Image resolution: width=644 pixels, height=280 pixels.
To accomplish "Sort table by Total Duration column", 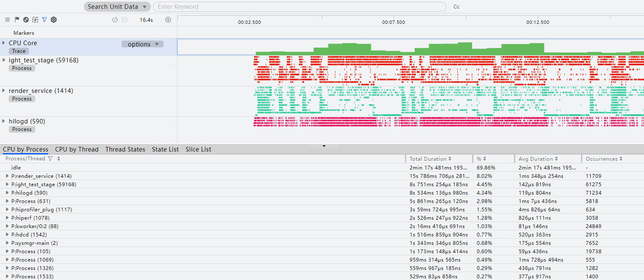I will pyautogui.click(x=431, y=159).
